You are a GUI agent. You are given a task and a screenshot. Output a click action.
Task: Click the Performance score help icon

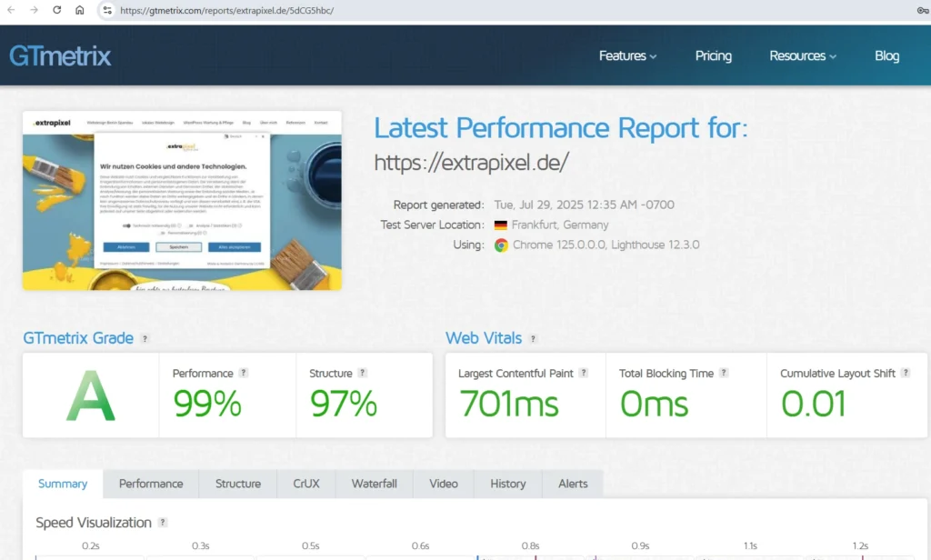point(243,373)
